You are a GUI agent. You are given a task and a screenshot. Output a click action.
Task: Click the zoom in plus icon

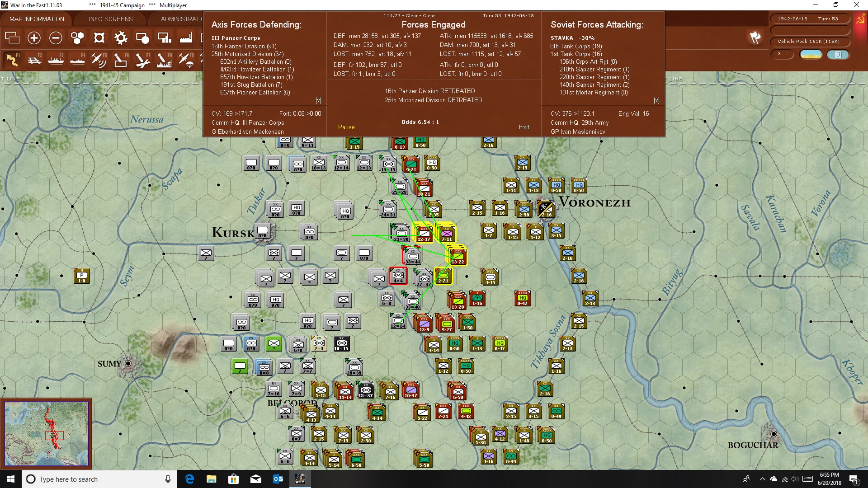(x=34, y=38)
